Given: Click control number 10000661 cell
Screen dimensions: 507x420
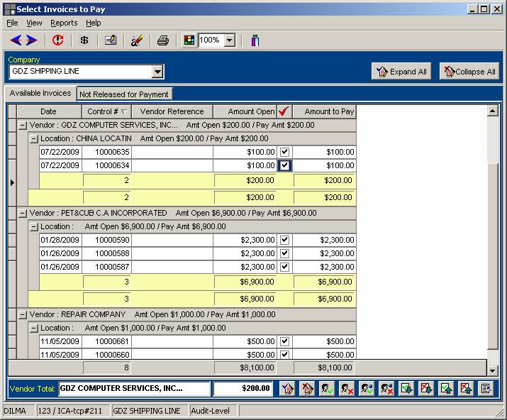Looking at the screenshot, I should [x=106, y=341].
